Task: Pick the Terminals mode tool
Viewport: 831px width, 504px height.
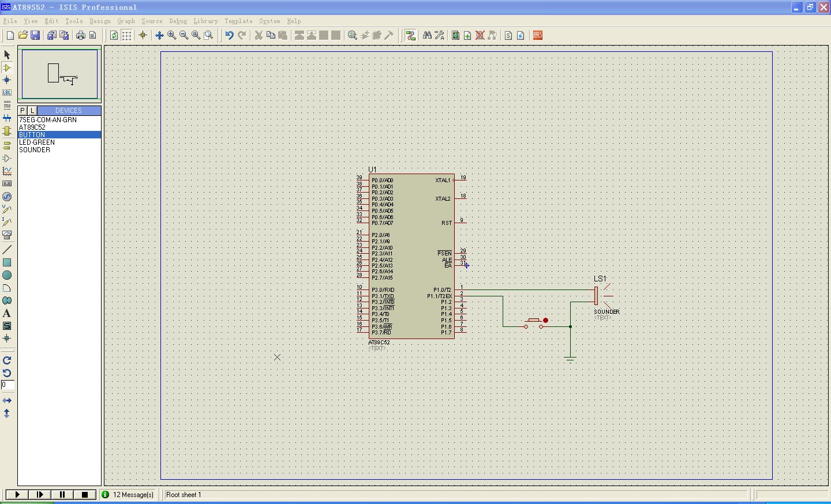Action: [x=7, y=145]
